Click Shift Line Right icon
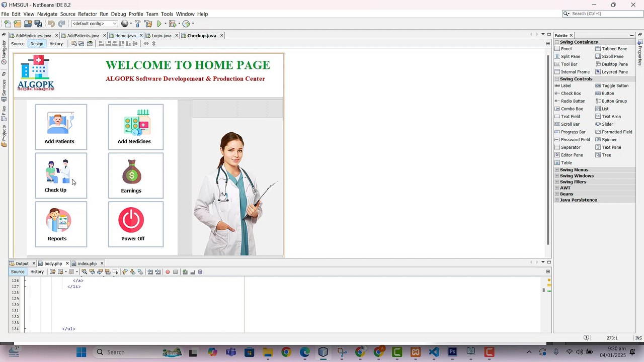Screen dimensions: 644x362 click(158, 272)
